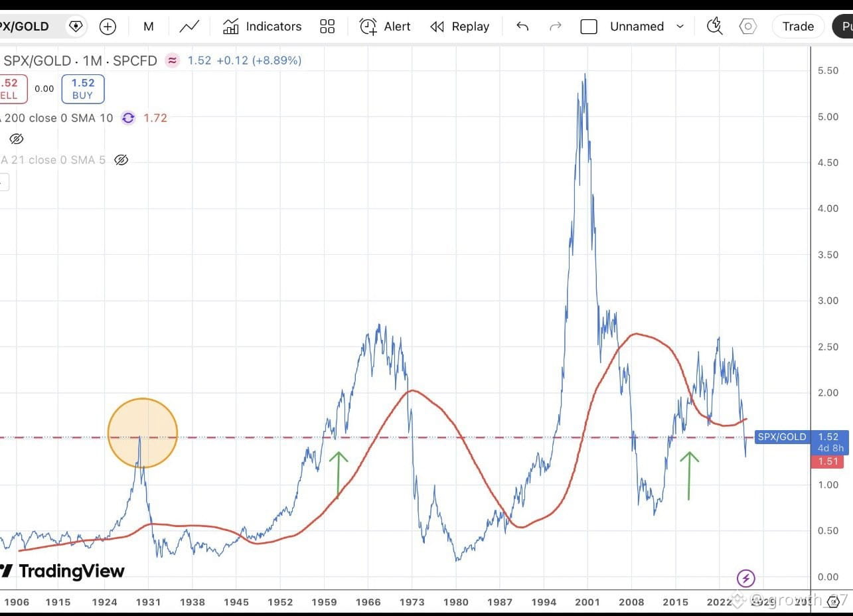Open chart settings hexagon icon

748,27
